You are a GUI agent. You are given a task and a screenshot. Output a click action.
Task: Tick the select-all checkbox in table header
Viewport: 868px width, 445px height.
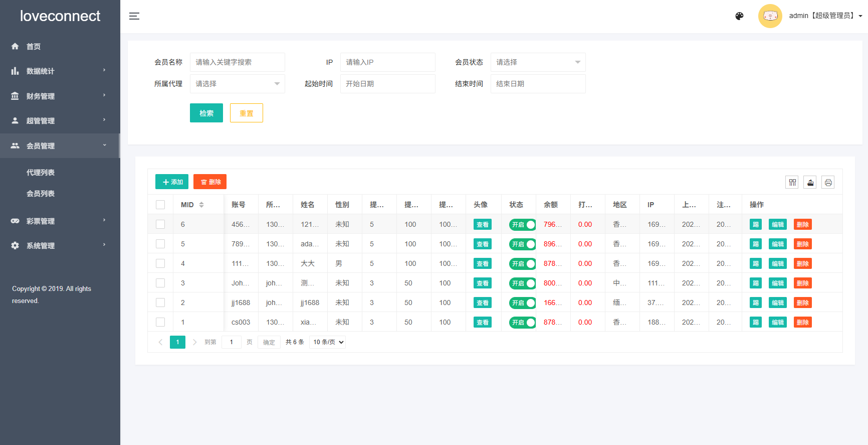point(160,205)
